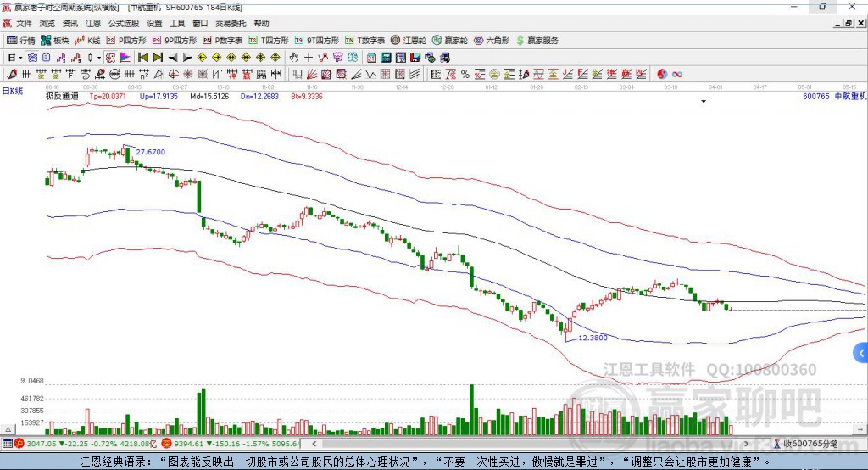Switch to K线 candlestick chart

pyautogui.click(x=87, y=41)
